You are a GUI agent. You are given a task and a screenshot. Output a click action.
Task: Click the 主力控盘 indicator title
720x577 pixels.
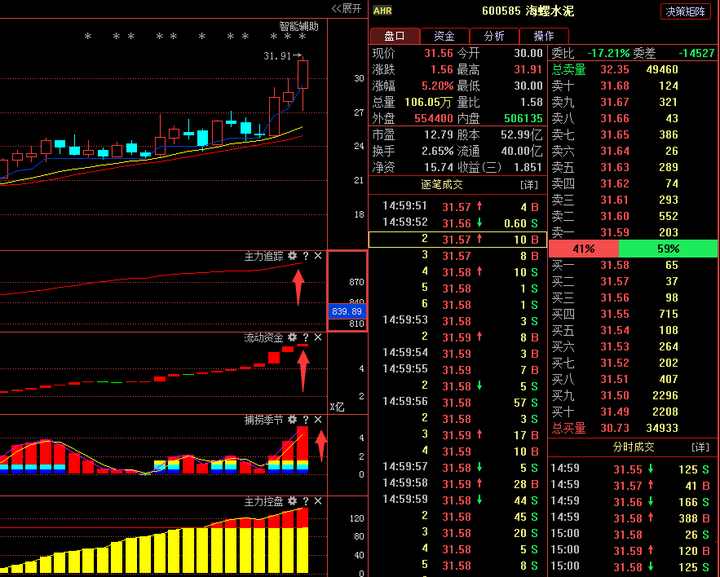pos(264,501)
